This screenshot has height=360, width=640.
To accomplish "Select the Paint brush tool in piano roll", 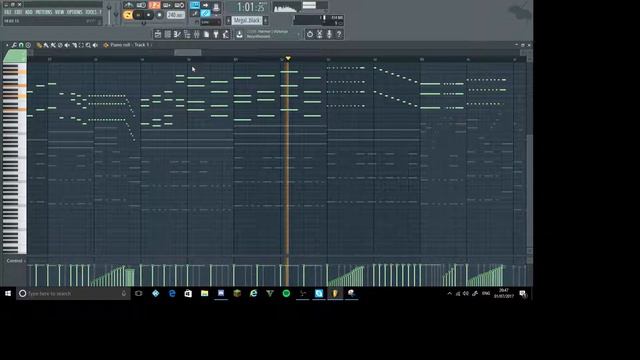I will [46, 45].
